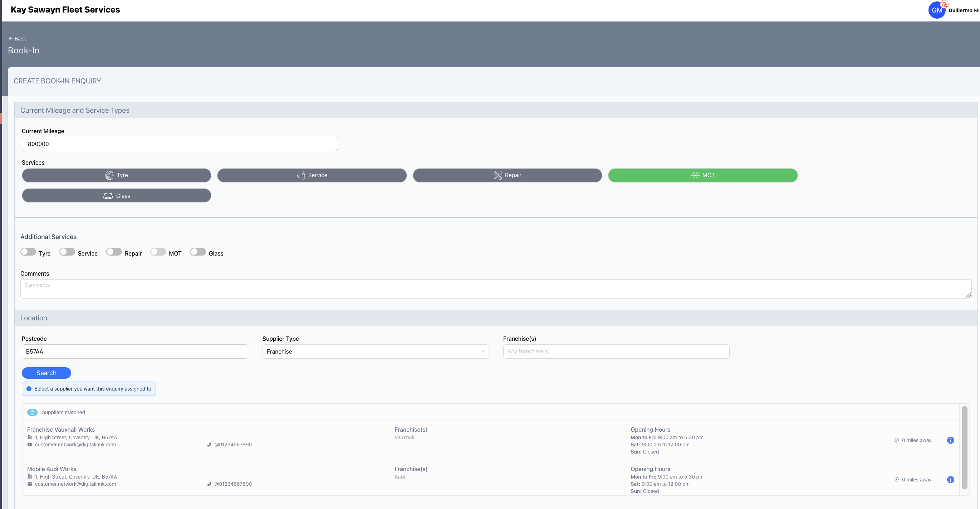Toggle the additional MOT switch
The height and width of the screenshot is (509, 980).
[158, 252]
